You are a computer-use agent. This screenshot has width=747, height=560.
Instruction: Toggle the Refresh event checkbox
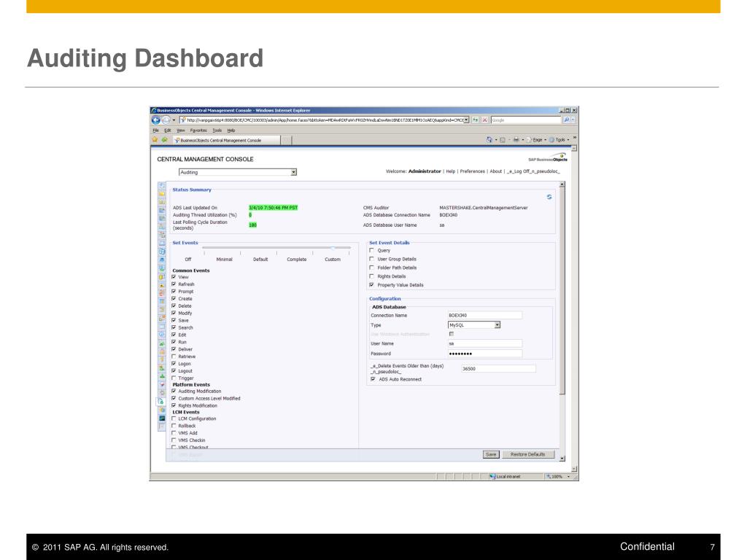coord(174,284)
